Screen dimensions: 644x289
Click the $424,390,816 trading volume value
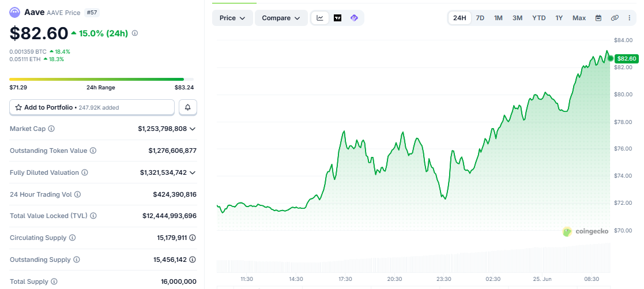pyautogui.click(x=175, y=194)
